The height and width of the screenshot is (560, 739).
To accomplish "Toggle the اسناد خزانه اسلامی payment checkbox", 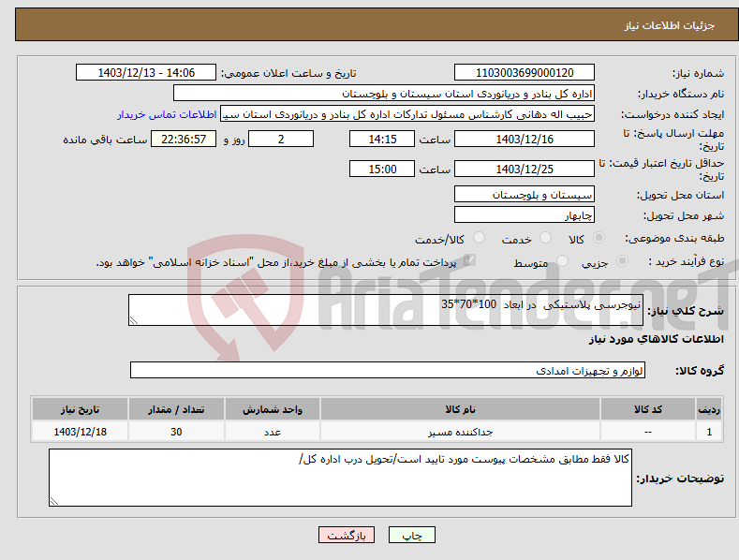I will coord(469,259).
